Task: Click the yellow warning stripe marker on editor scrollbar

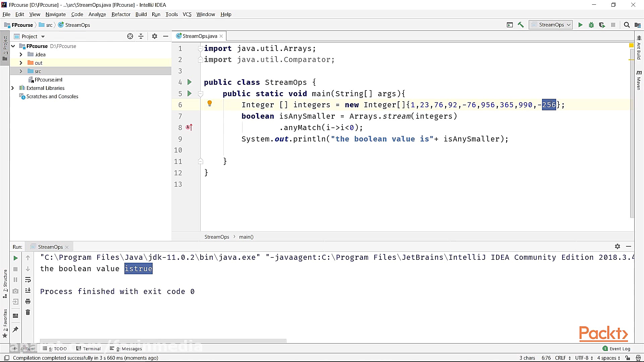Action: [631, 60]
